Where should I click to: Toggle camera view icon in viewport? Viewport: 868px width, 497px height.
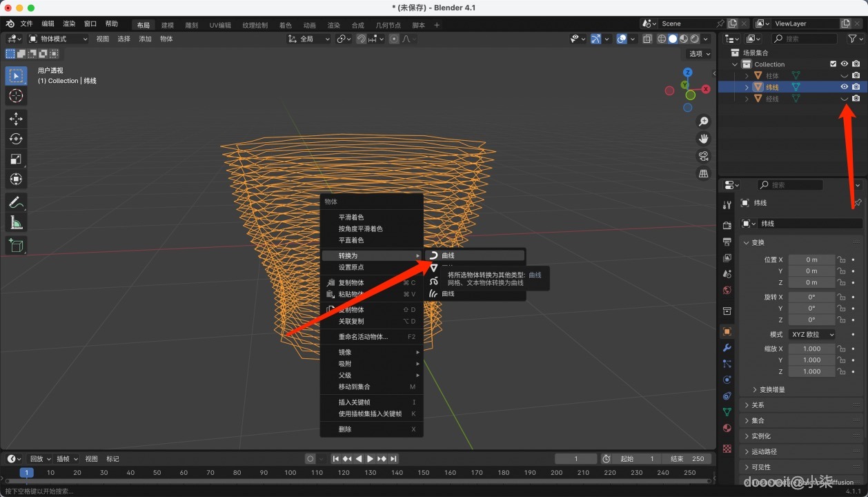704,155
